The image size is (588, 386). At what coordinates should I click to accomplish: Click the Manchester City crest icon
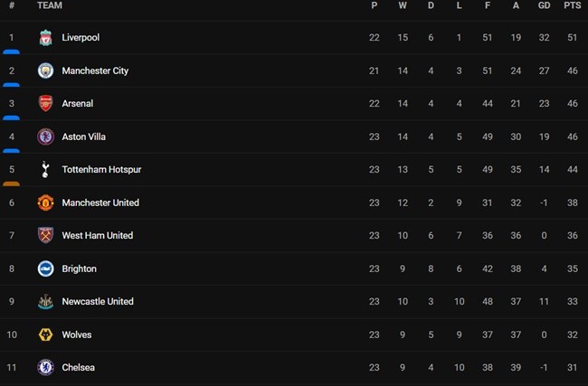click(45, 71)
